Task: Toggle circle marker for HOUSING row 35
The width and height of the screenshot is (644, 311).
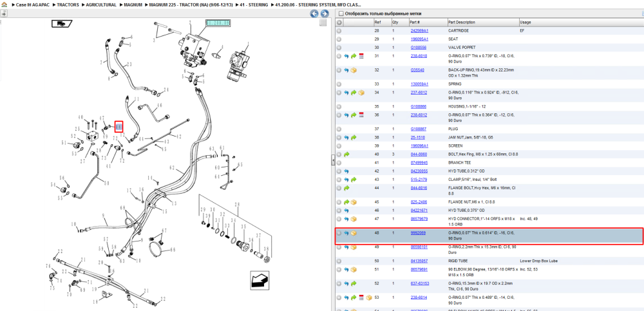Action: click(x=339, y=107)
